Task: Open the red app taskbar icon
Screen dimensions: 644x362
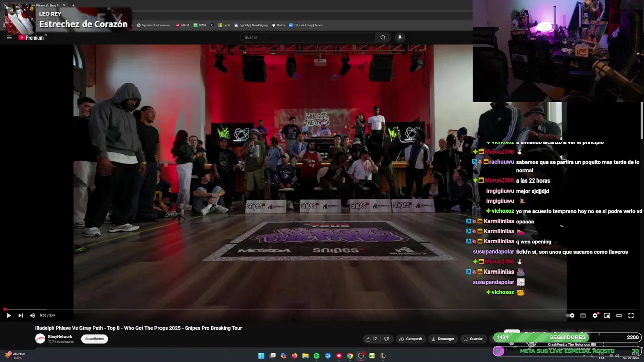Action: [339, 356]
